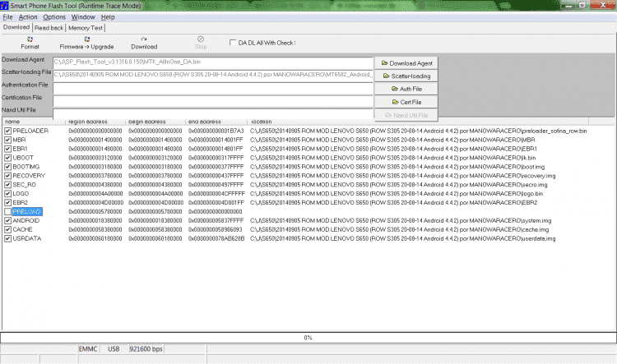Click the 0% download progress bar
The height and width of the screenshot is (364, 617).
pos(308,338)
